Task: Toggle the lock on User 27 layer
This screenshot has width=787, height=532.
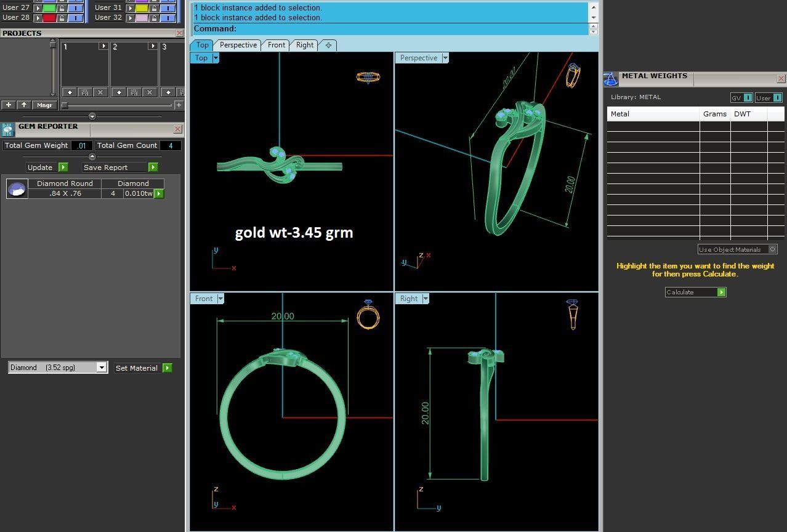Action: tap(62, 8)
